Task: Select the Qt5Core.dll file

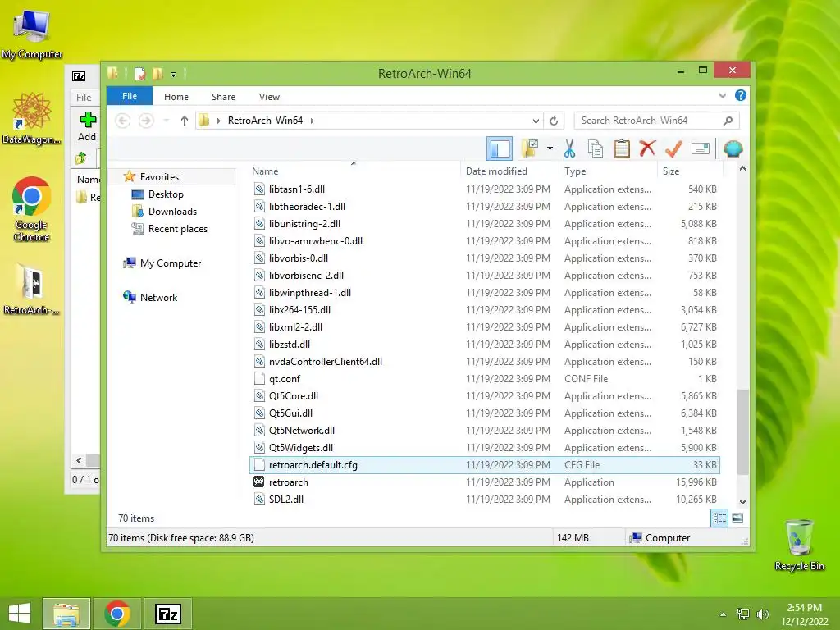Action: 485,396
